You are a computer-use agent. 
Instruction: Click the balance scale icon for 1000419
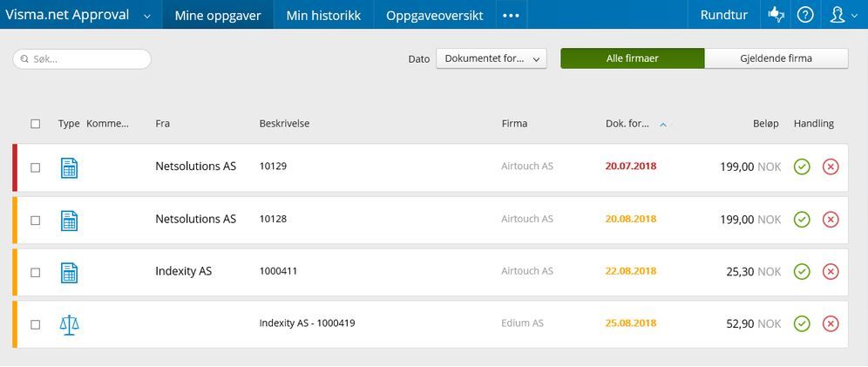point(69,325)
